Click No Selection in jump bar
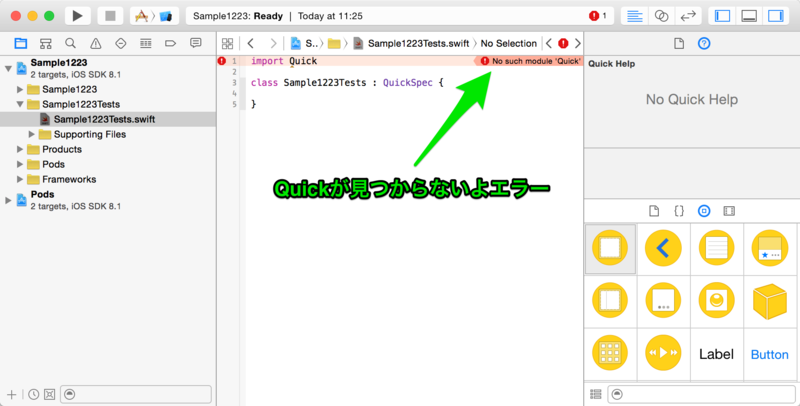 pyautogui.click(x=509, y=43)
